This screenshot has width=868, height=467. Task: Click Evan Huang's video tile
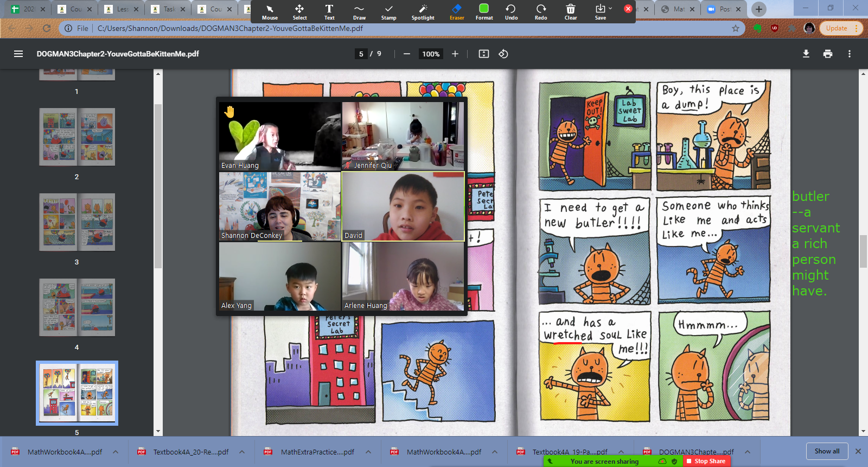coord(280,136)
